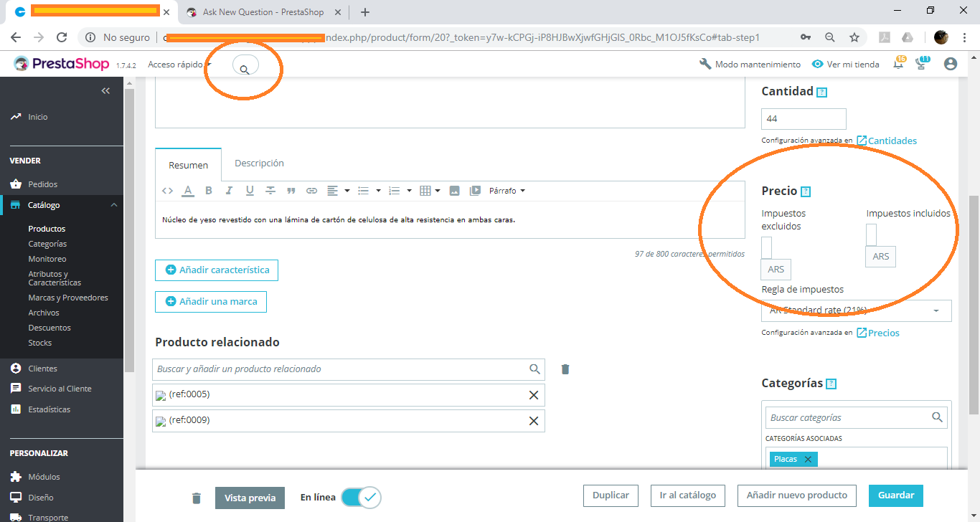Open Stocks in sidebar

pos(40,343)
